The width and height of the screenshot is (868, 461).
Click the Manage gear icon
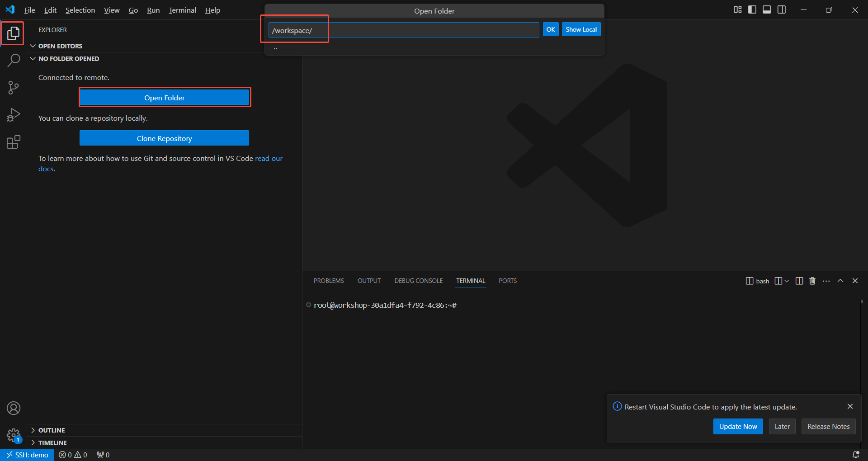point(14,435)
